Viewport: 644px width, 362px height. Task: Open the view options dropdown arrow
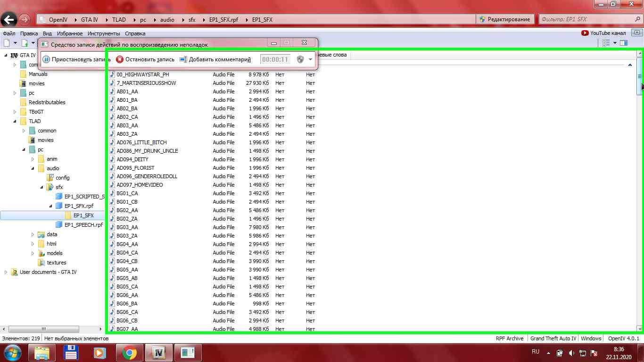point(615,43)
